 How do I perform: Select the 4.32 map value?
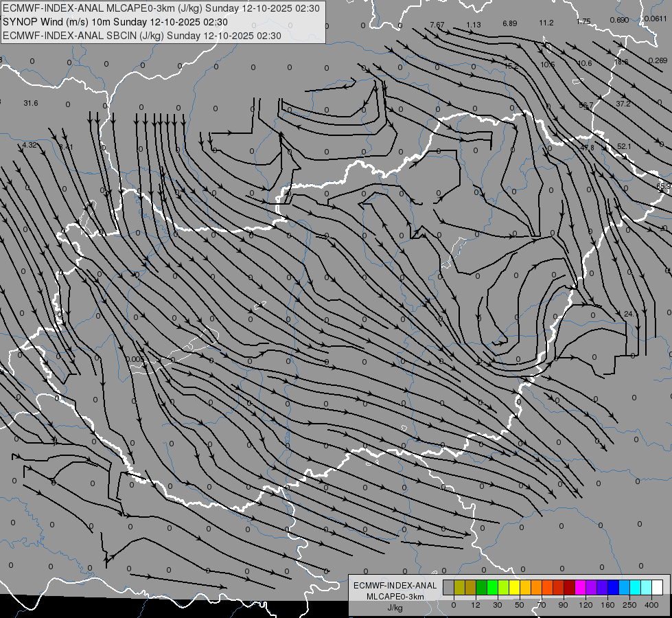[x=29, y=146]
